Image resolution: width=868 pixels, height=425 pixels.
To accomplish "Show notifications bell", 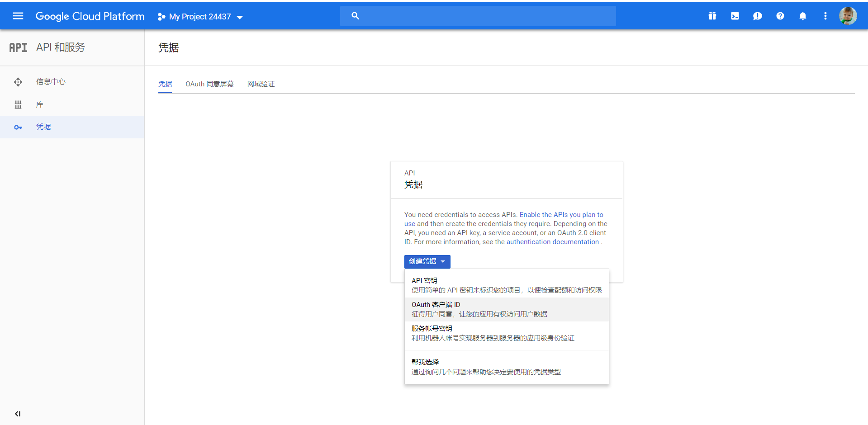I will coord(802,16).
